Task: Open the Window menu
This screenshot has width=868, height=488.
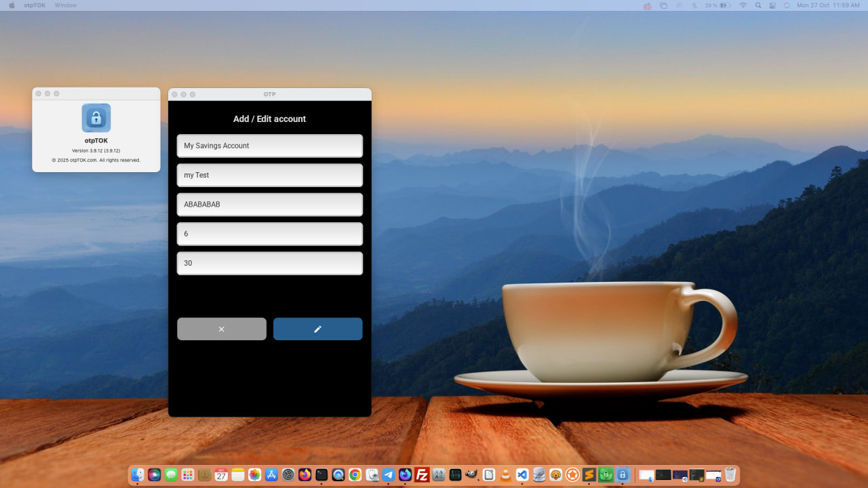Action: [65, 5]
